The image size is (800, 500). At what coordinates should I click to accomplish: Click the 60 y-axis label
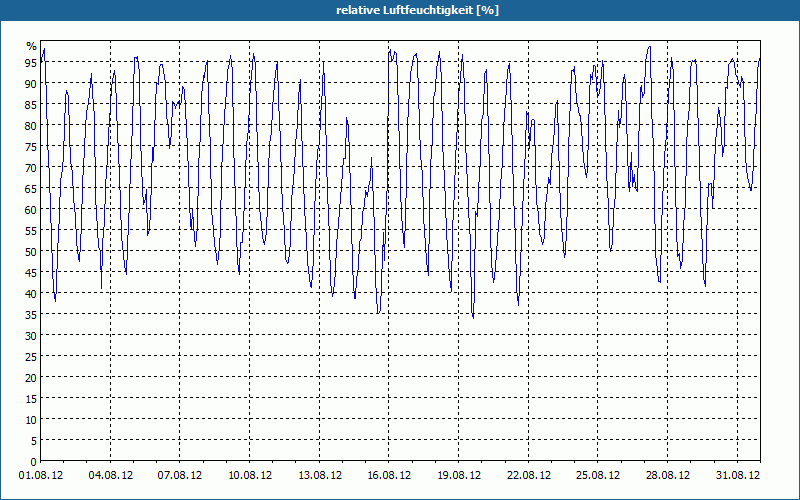[x=31, y=209]
